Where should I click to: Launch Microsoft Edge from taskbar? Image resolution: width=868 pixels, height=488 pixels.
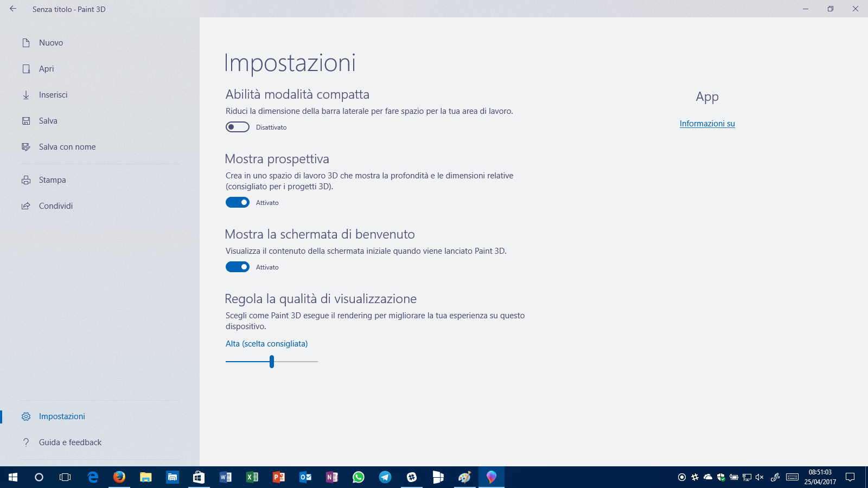point(93,477)
